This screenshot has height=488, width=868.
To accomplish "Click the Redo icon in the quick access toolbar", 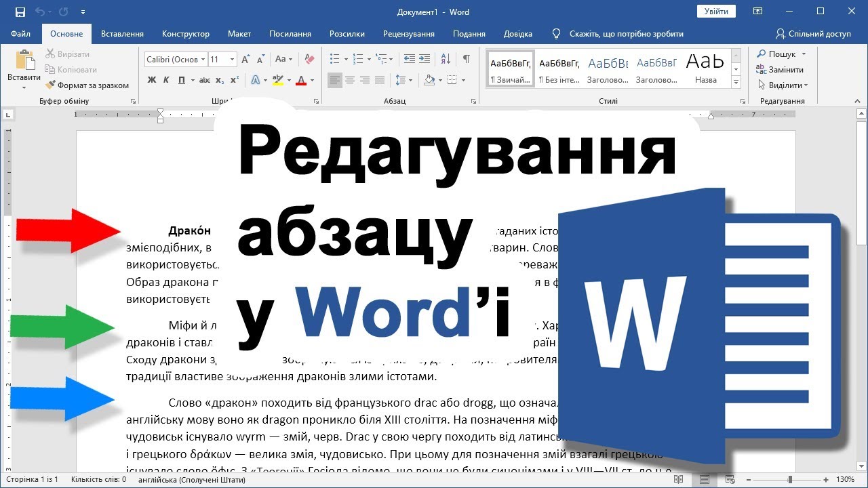I will tap(63, 12).
